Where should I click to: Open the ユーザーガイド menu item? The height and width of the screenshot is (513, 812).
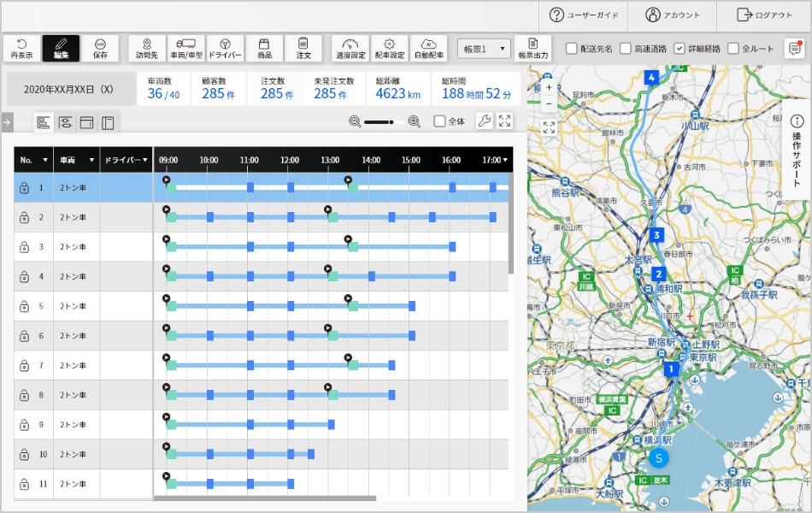point(582,15)
